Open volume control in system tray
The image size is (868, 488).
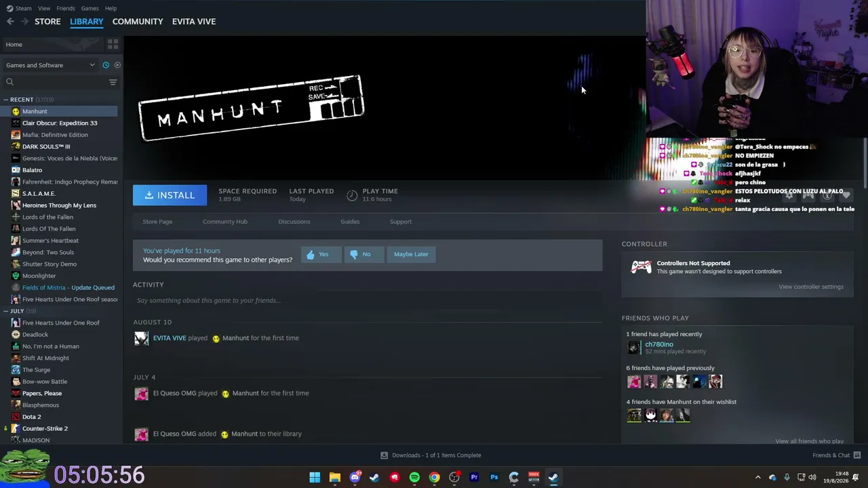(812, 477)
